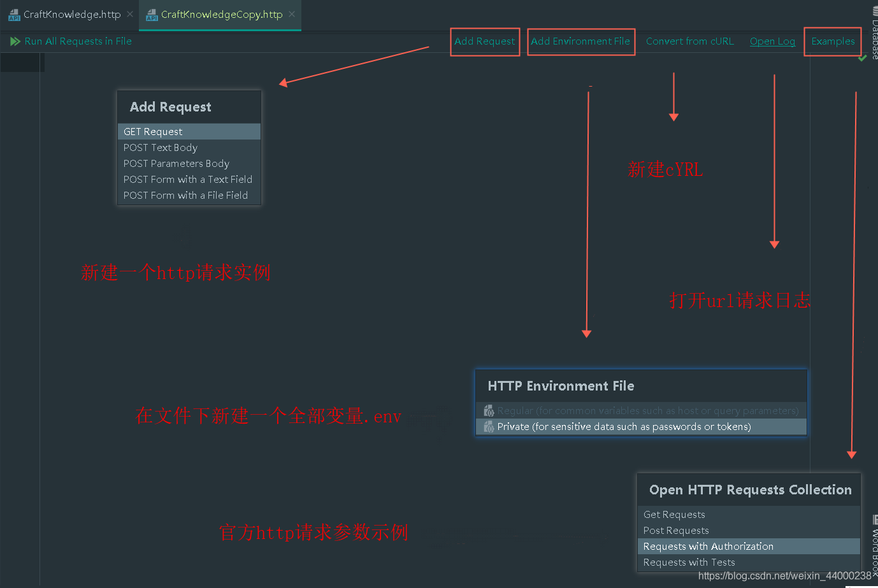This screenshot has height=588, width=878.
Task: Click the Convert from cURL button
Action: tap(690, 41)
